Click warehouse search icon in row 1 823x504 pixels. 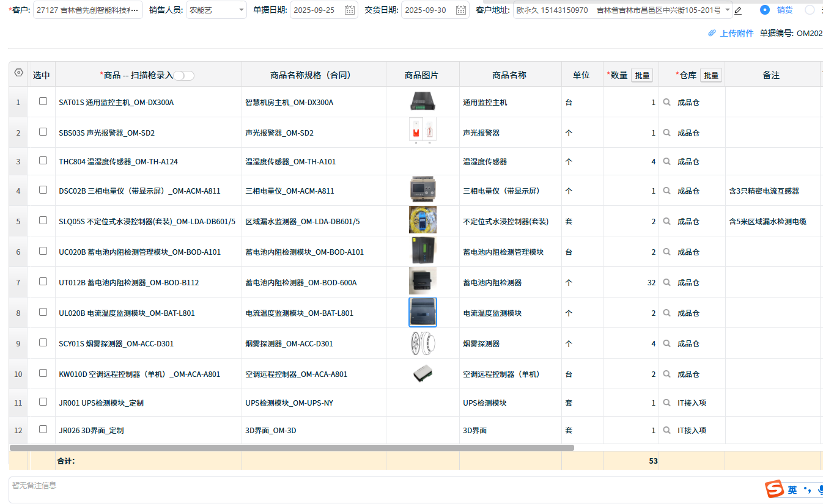click(667, 103)
